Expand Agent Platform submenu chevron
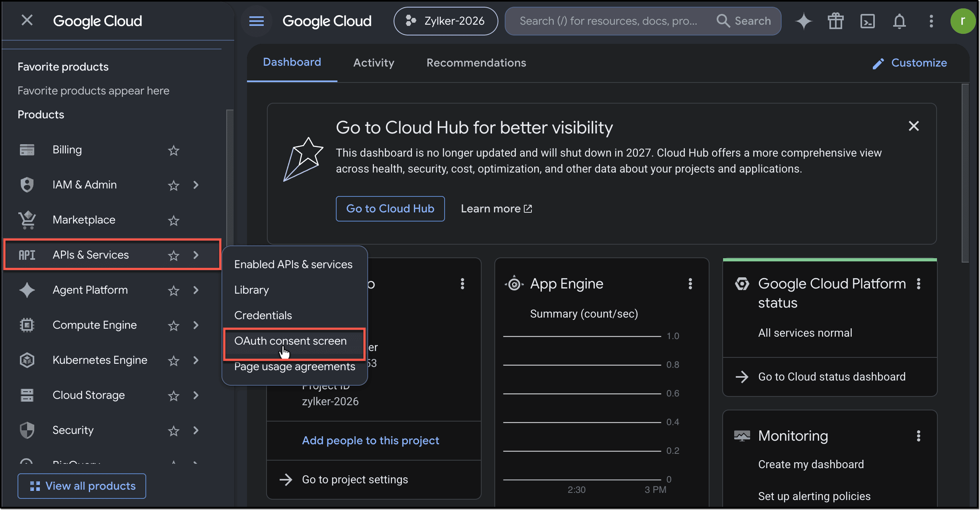Image resolution: width=980 pixels, height=510 pixels. [x=196, y=290]
